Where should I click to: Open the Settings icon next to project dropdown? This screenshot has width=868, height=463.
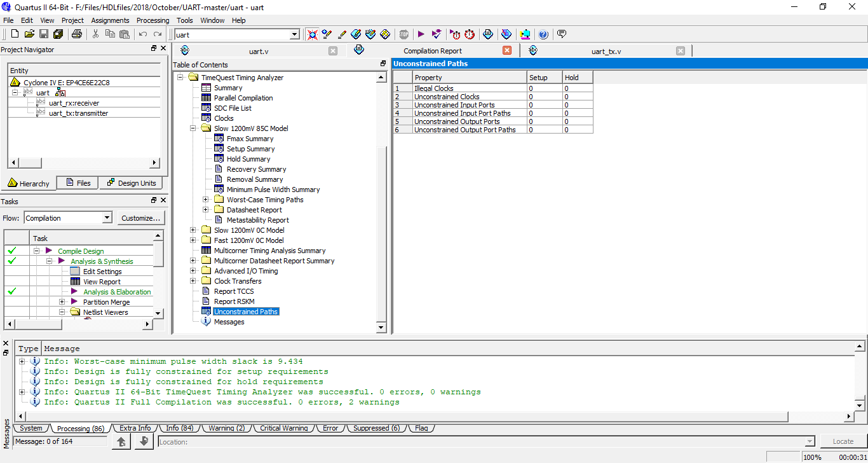point(312,34)
